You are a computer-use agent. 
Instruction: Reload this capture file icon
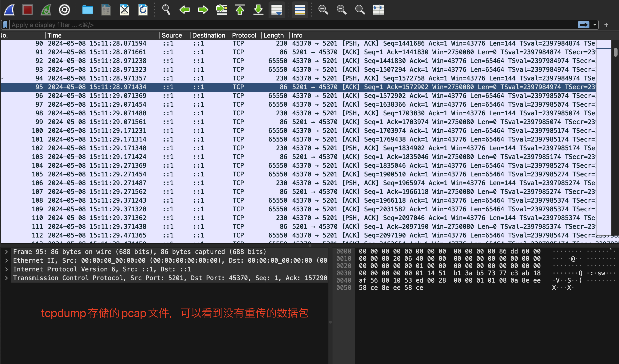(143, 10)
